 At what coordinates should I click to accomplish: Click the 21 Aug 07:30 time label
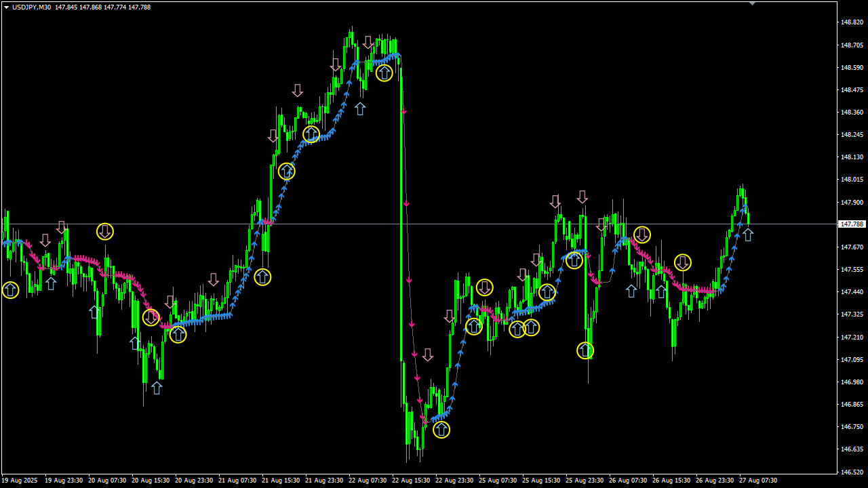coord(237,481)
